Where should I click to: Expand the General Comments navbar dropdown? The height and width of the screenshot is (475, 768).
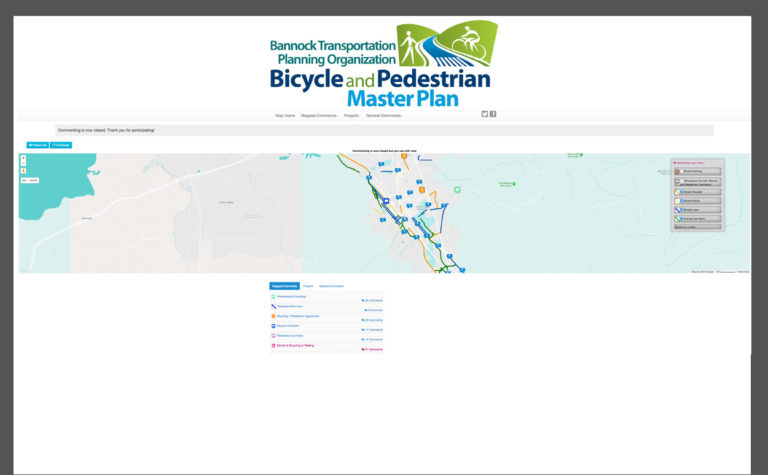[384, 115]
